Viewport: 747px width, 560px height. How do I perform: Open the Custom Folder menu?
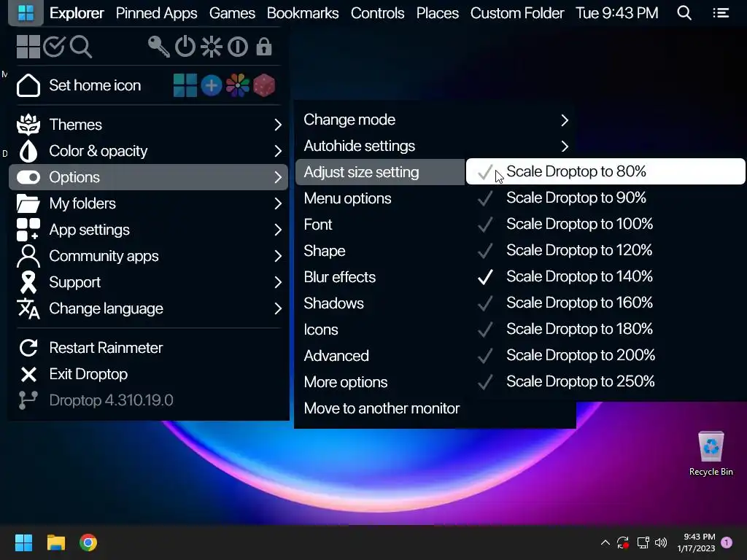pyautogui.click(x=517, y=13)
